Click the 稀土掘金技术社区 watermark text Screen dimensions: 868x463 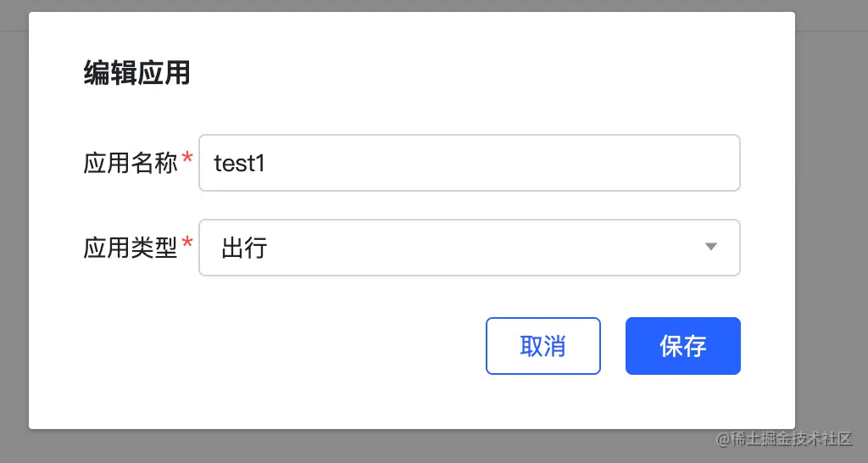click(x=784, y=438)
